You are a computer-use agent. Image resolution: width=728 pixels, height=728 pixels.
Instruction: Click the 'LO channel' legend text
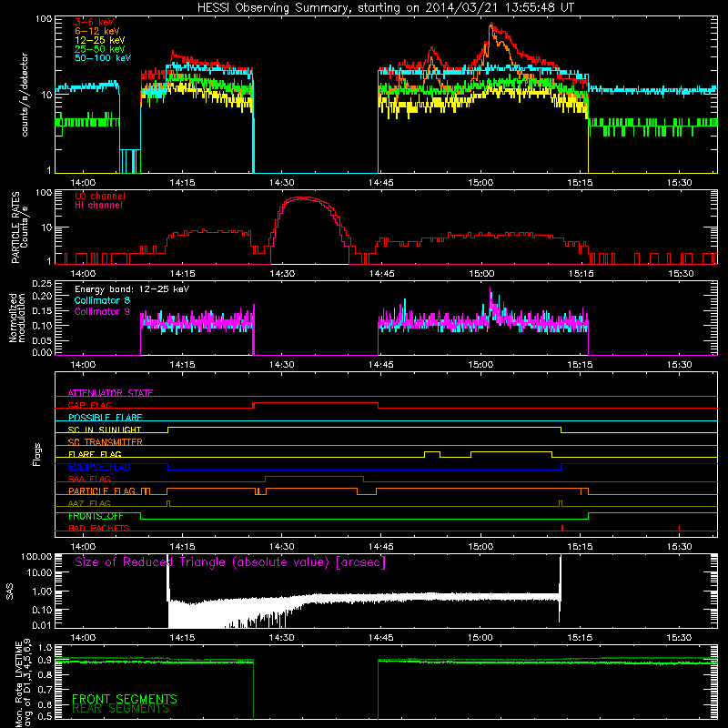(100, 196)
